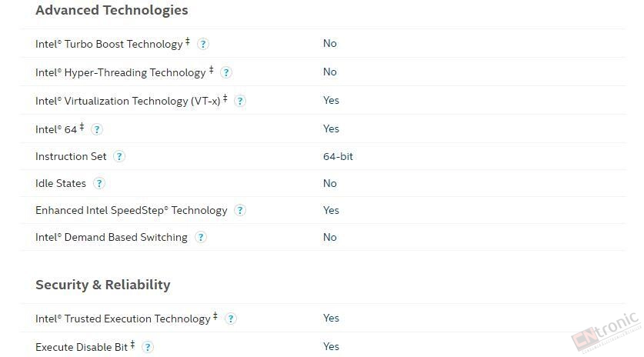Click the Advanced Technologies section heading
This screenshot has height=357, width=644.
pos(112,10)
